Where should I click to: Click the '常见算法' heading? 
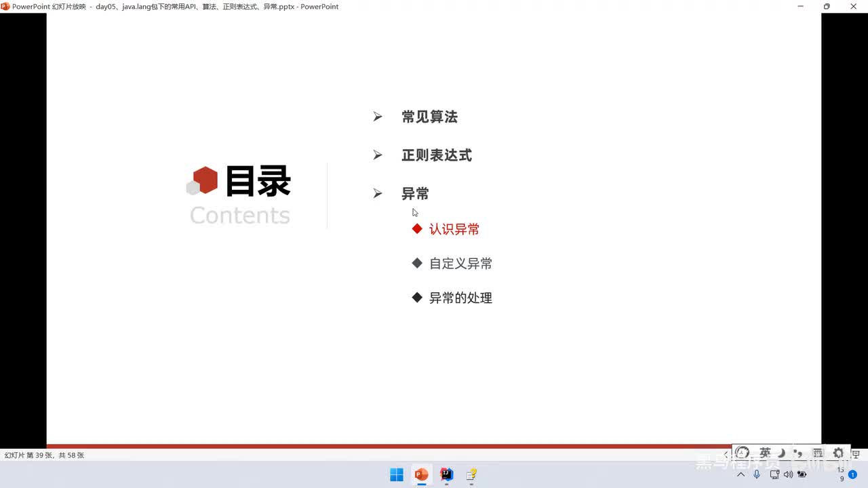[x=429, y=117]
